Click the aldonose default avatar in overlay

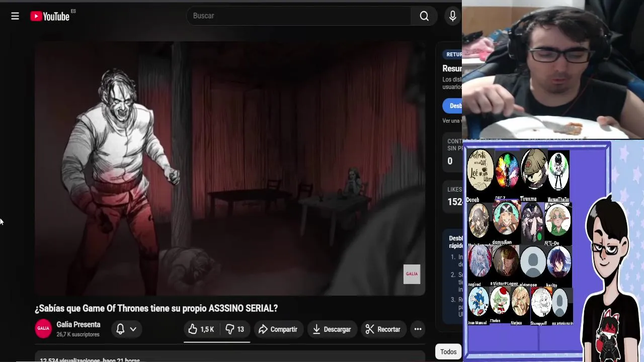point(533,262)
